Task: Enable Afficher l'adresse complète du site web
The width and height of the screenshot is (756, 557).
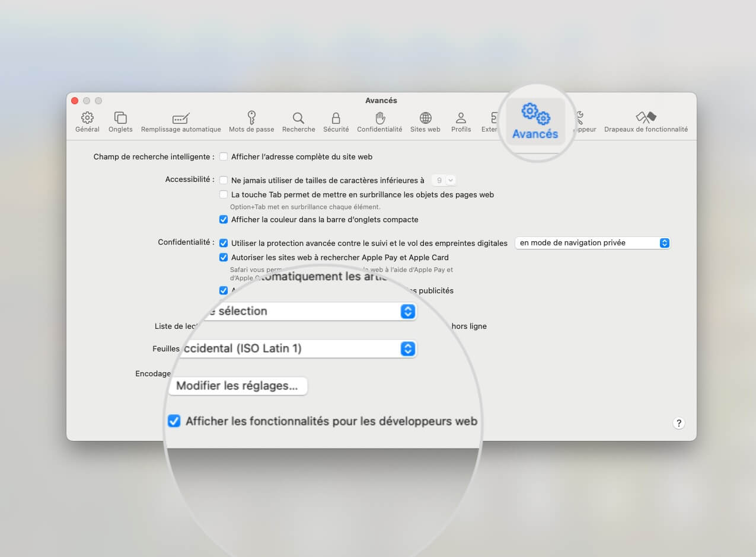Action: point(224,157)
